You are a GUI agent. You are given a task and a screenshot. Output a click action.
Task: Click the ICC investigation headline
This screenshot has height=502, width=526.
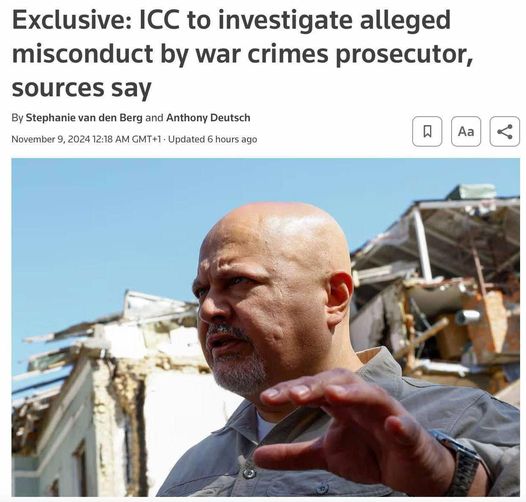[x=242, y=54]
